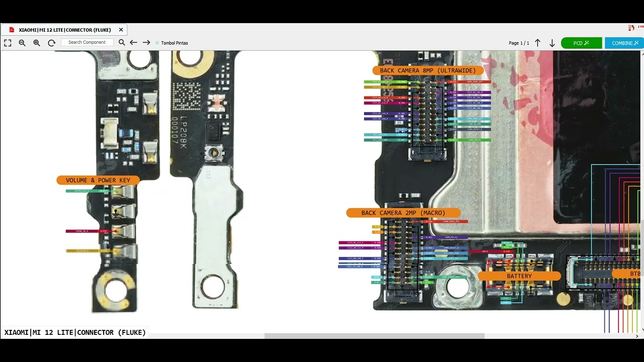Rotate the diagram view
644x362 pixels.
(51, 43)
